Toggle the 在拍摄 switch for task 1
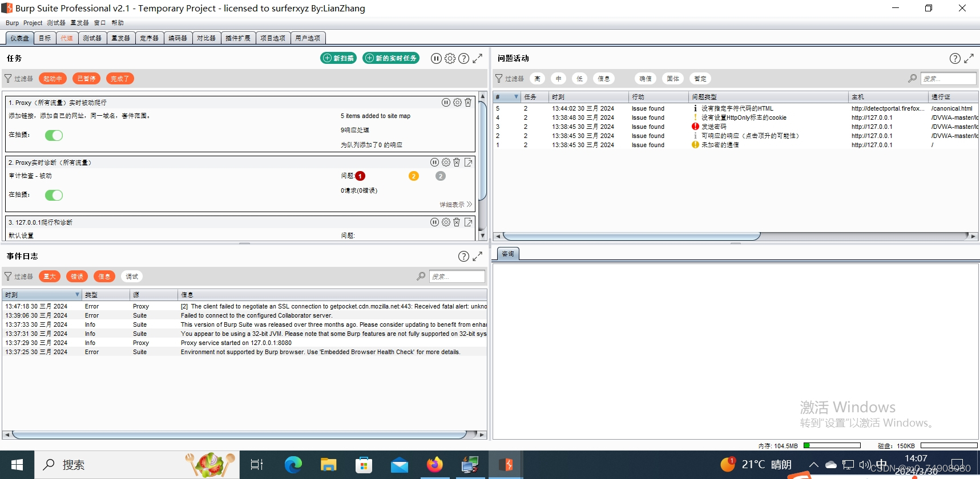This screenshot has width=980, height=479. (x=54, y=135)
